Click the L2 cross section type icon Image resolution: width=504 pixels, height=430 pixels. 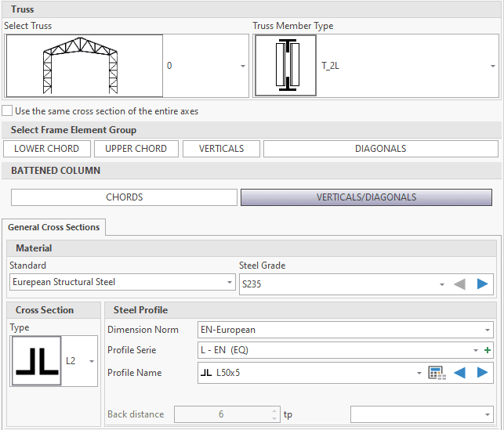[x=36, y=361]
